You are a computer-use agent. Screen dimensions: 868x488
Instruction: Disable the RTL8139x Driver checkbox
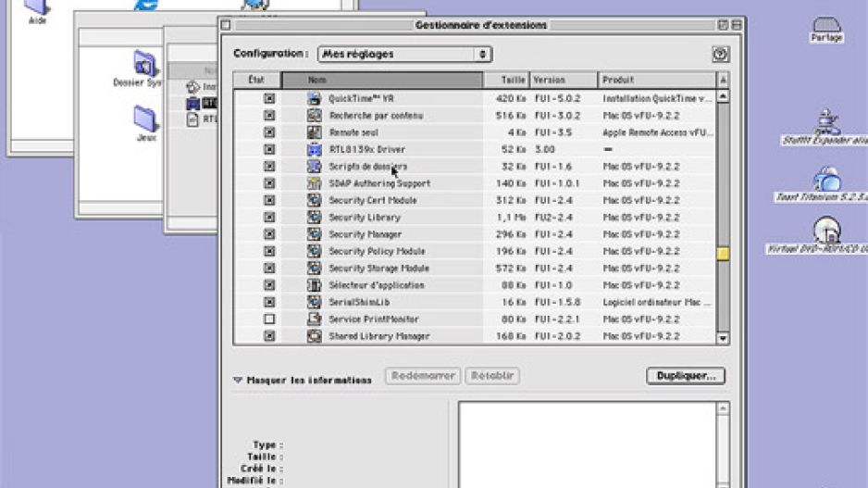pyautogui.click(x=269, y=150)
